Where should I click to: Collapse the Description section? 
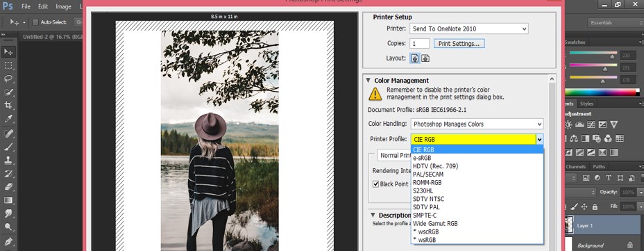(373, 216)
